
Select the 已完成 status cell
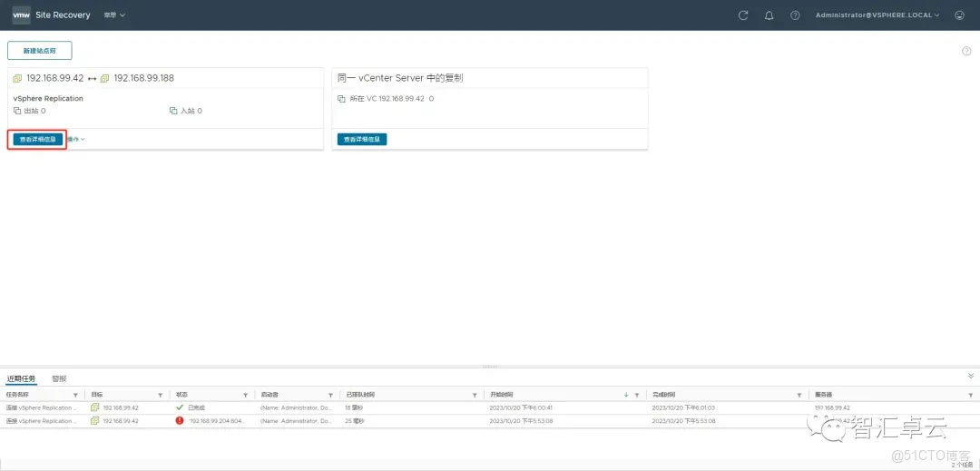click(196, 407)
